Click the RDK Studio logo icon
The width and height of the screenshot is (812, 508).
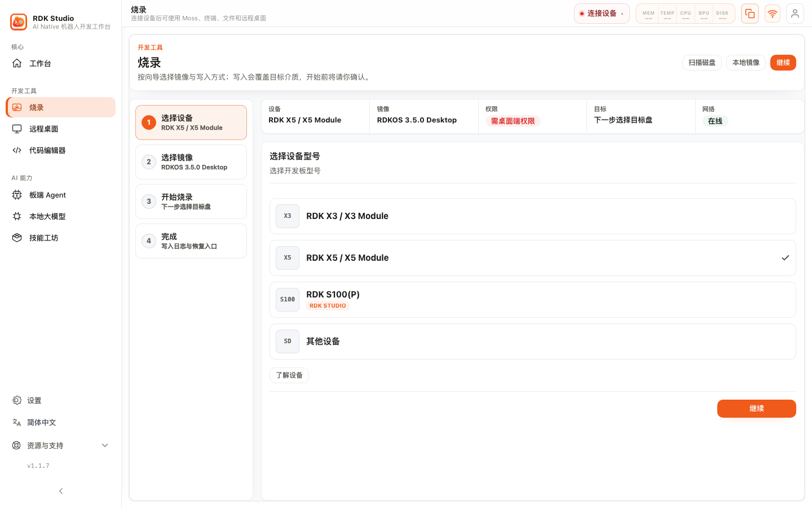[x=19, y=22]
